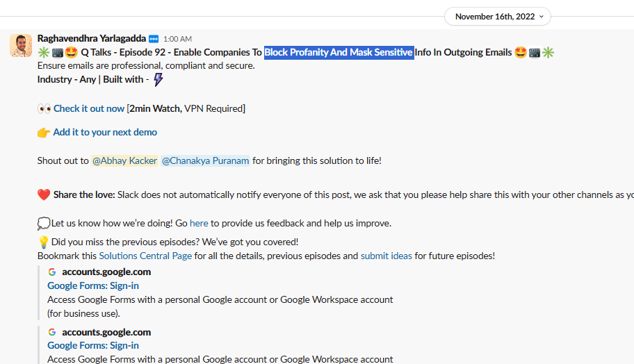Screen dimensions: 634x364
Task: Click the status icon beside Raghavendra Yarlagadda's name
Action: click(154, 39)
